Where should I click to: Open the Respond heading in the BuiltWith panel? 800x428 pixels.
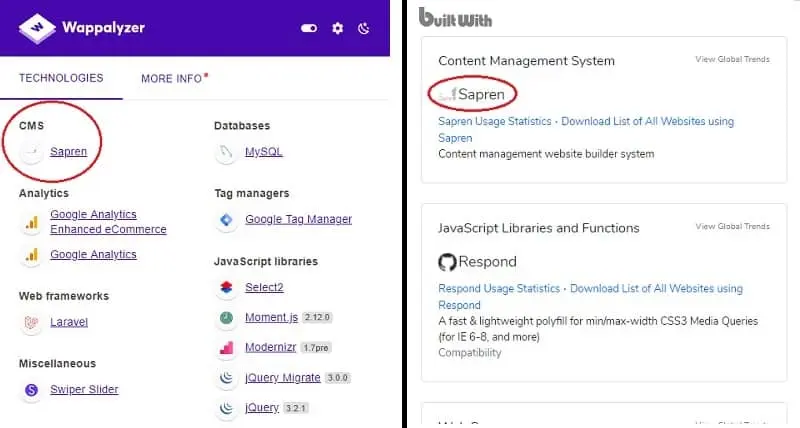[487, 262]
